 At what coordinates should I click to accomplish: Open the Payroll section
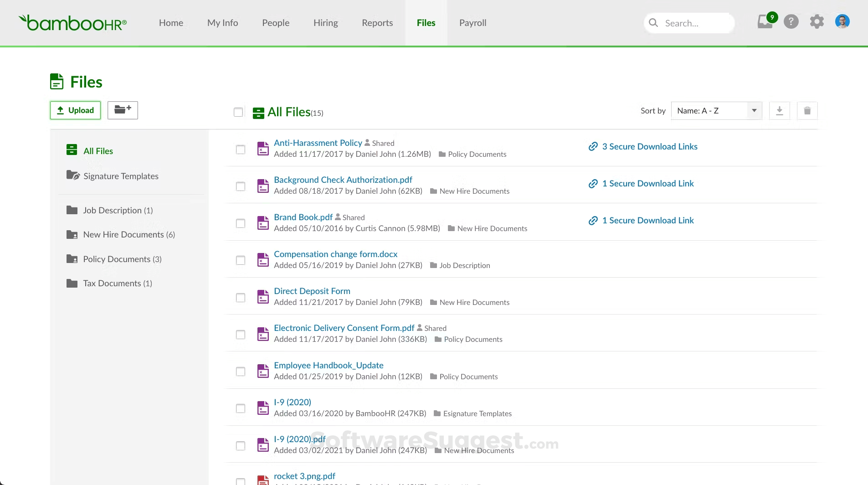click(x=472, y=22)
